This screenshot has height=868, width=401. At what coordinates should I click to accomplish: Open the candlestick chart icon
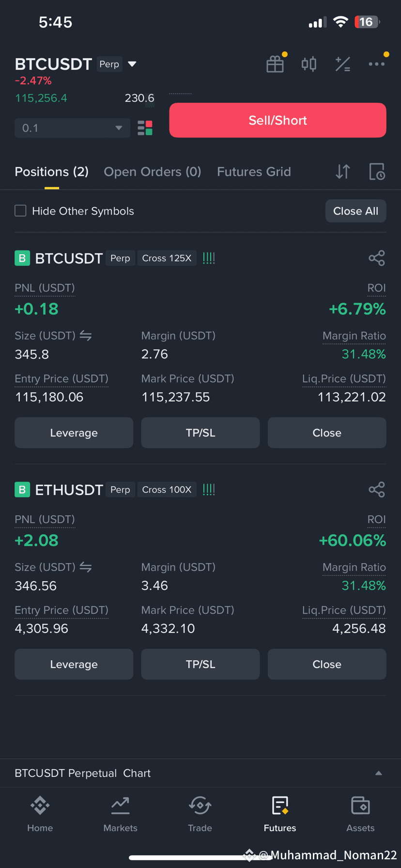tap(309, 64)
